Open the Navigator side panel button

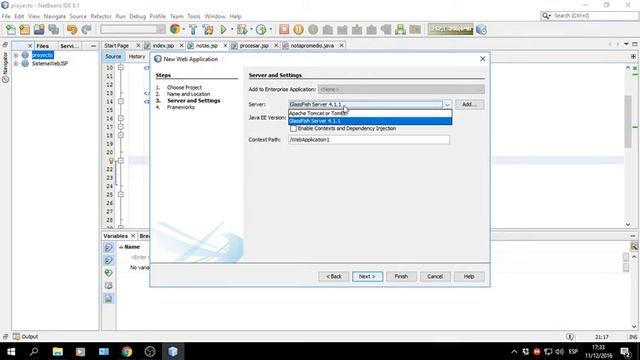tap(5, 67)
